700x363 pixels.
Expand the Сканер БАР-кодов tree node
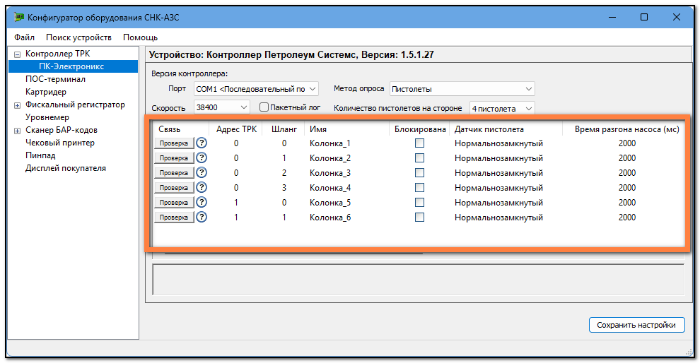(x=17, y=131)
